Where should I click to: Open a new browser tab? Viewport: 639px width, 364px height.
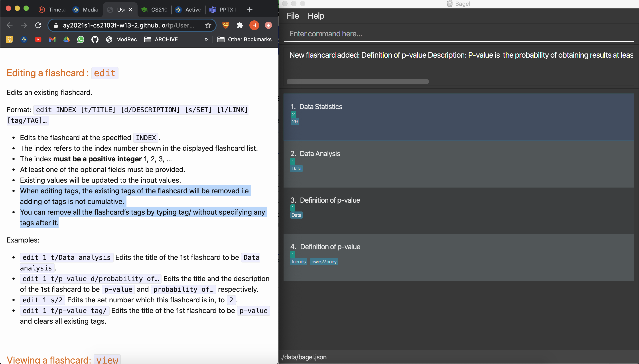coord(249,10)
